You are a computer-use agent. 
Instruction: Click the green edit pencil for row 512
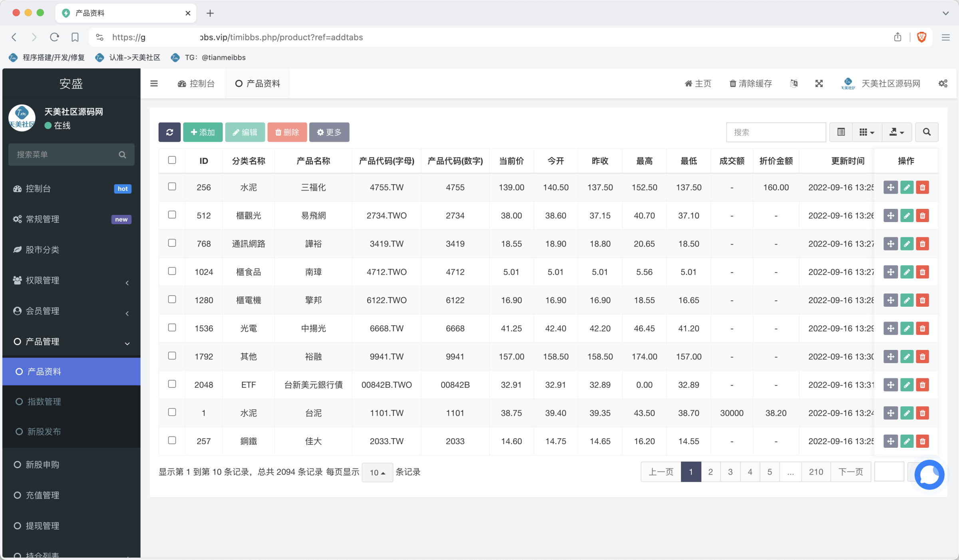click(x=907, y=216)
